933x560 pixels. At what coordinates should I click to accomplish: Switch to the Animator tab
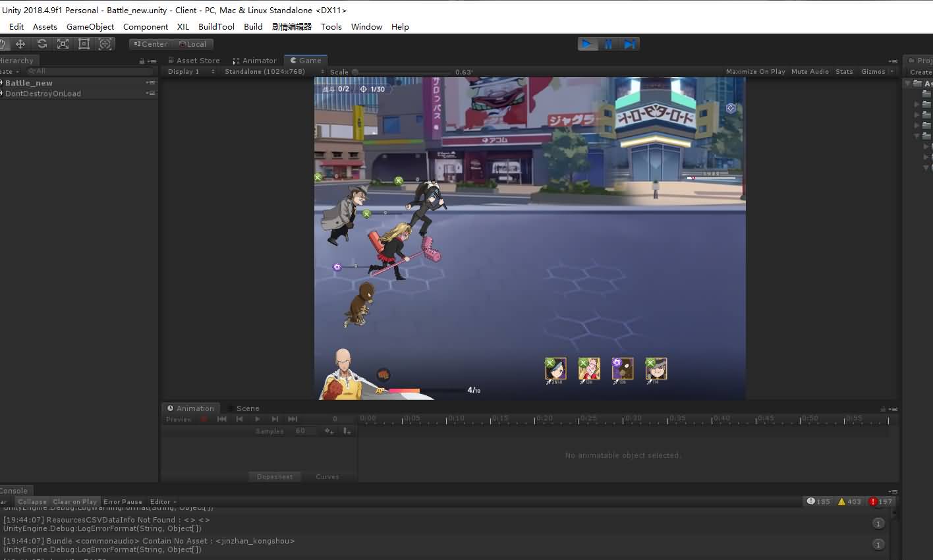[x=255, y=61]
